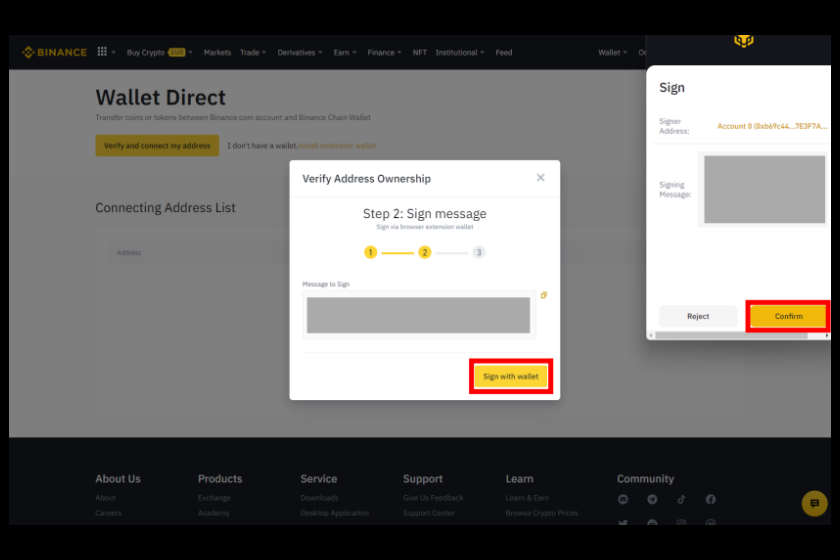Click the left arrow of wallet popup scrollbar
Screen dimensions: 840x560
click(651, 335)
